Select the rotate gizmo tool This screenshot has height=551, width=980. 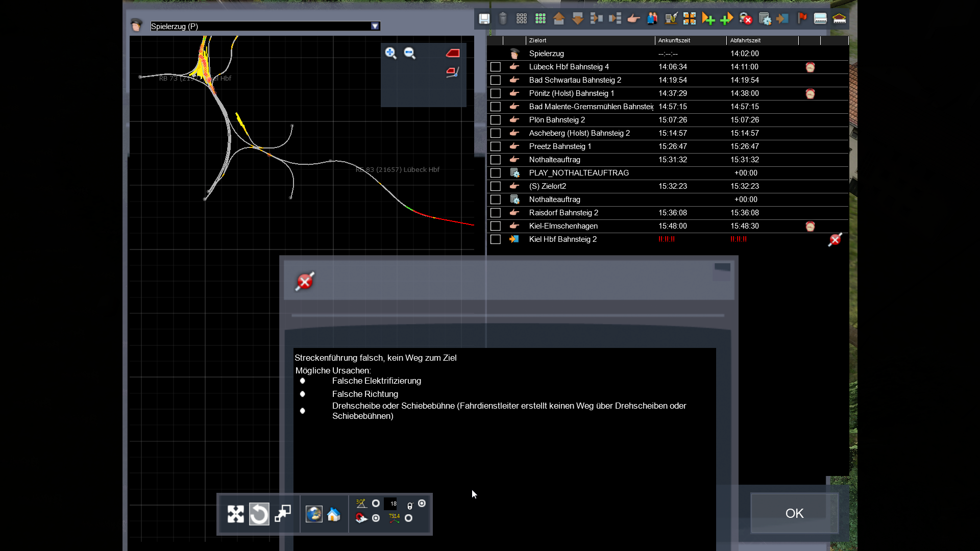tap(259, 514)
